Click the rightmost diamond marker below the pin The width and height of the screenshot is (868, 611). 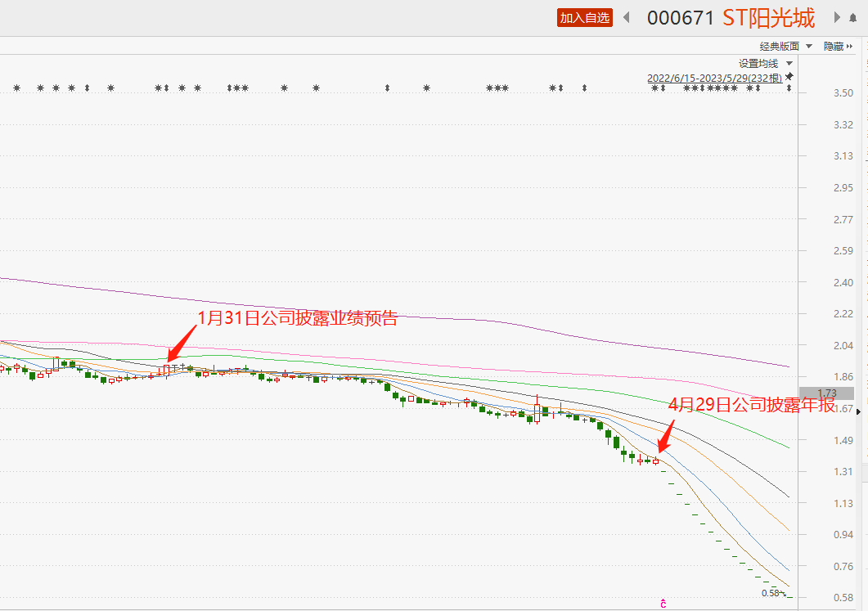click(789, 88)
